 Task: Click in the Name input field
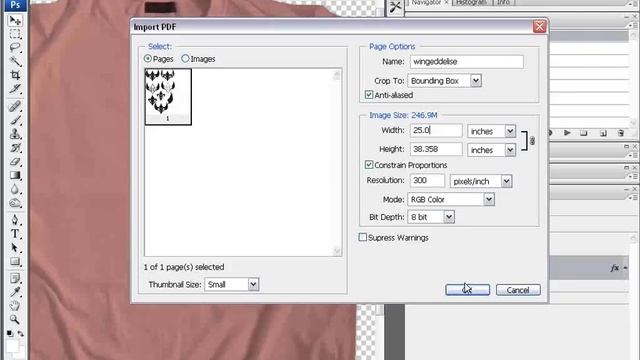pos(467,62)
